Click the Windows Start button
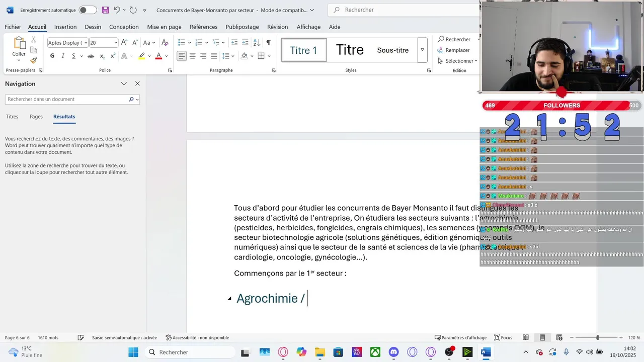The image size is (644, 362). pyautogui.click(x=133, y=352)
